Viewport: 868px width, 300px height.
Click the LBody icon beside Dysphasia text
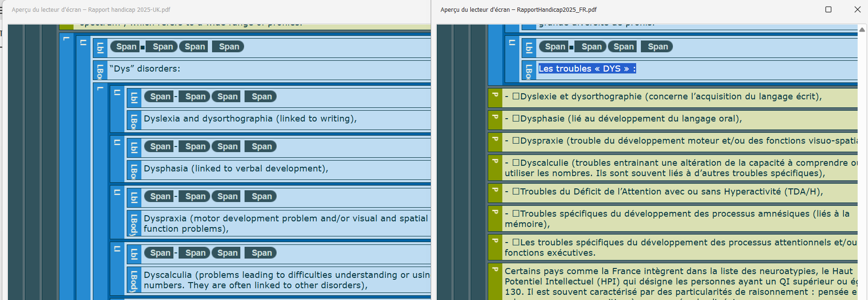coord(134,170)
